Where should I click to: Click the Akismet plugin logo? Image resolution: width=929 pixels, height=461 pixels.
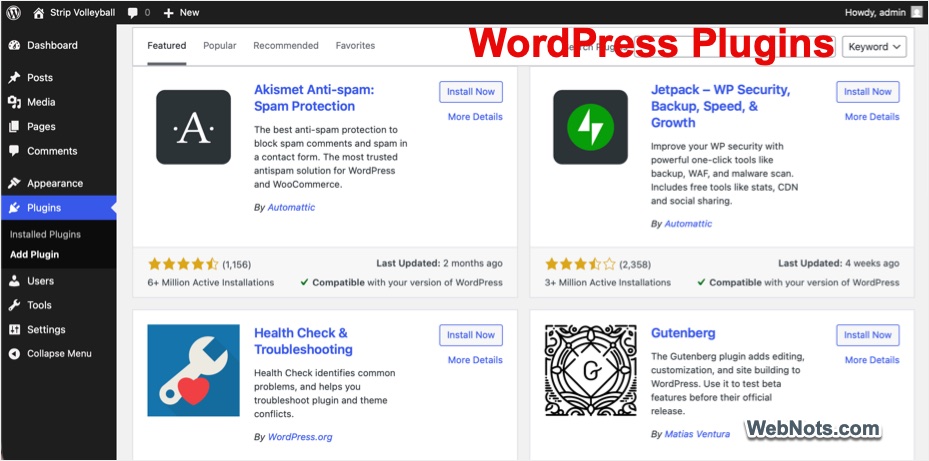coord(193,127)
